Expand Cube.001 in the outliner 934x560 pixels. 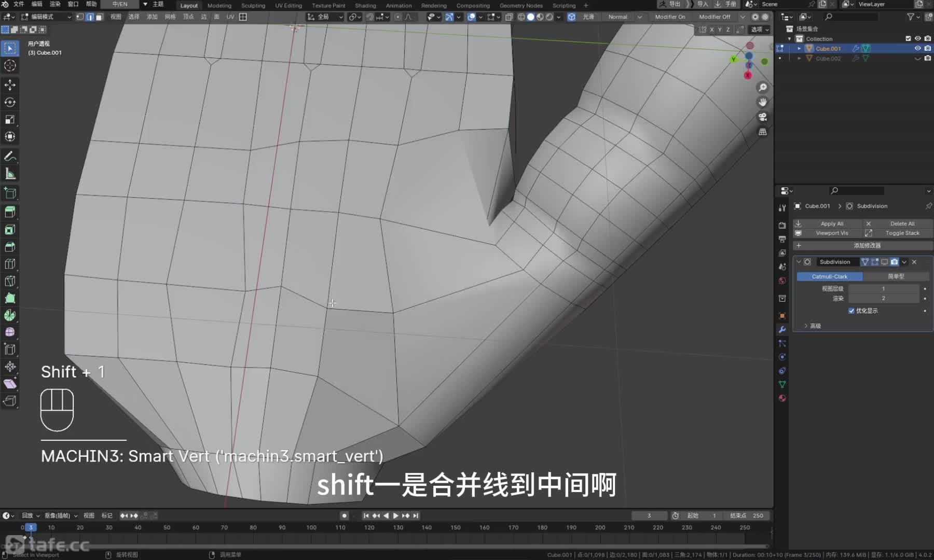[x=799, y=48]
